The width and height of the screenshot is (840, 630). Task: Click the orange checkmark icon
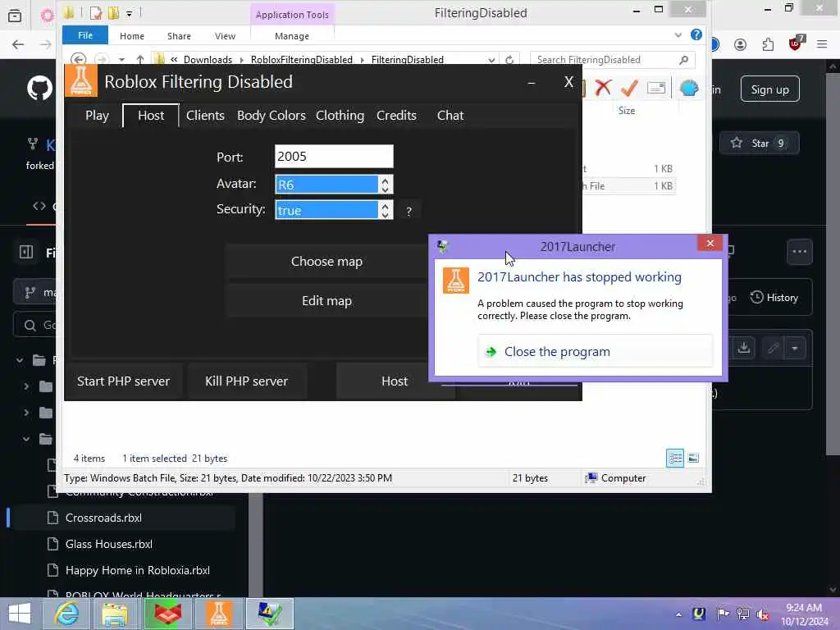(629, 87)
